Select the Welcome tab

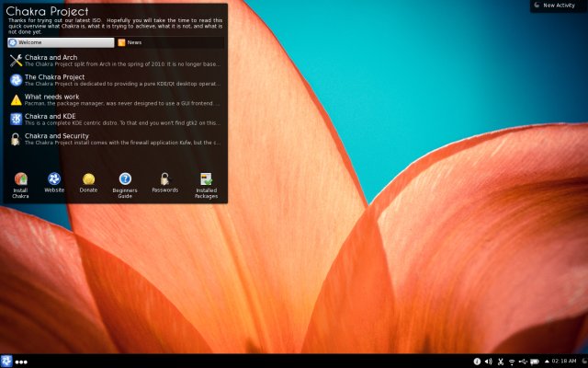(61, 42)
